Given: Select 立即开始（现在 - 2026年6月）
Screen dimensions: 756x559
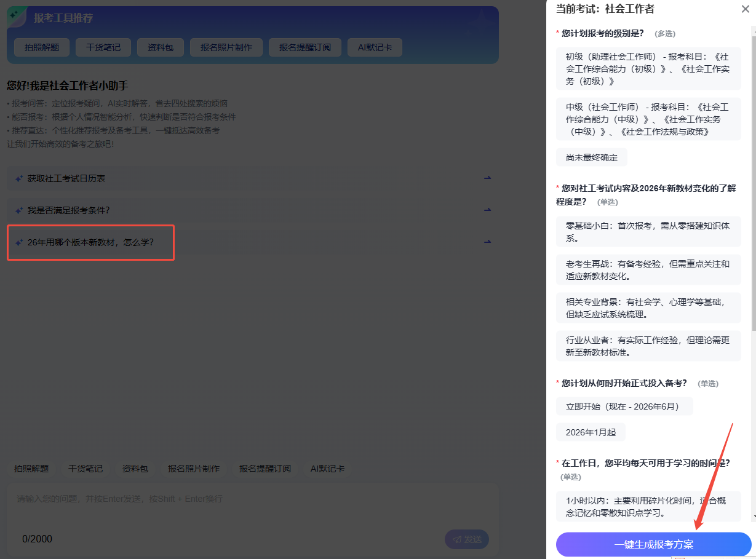Looking at the screenshot, I should pyautogui.click(x=624, y=406).
